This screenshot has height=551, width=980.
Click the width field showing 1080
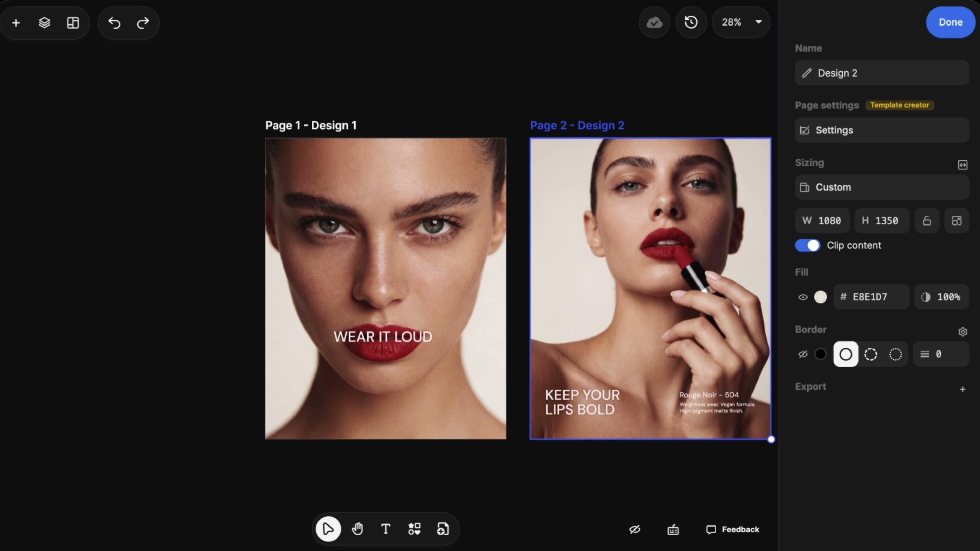click(x=822, y=221)
